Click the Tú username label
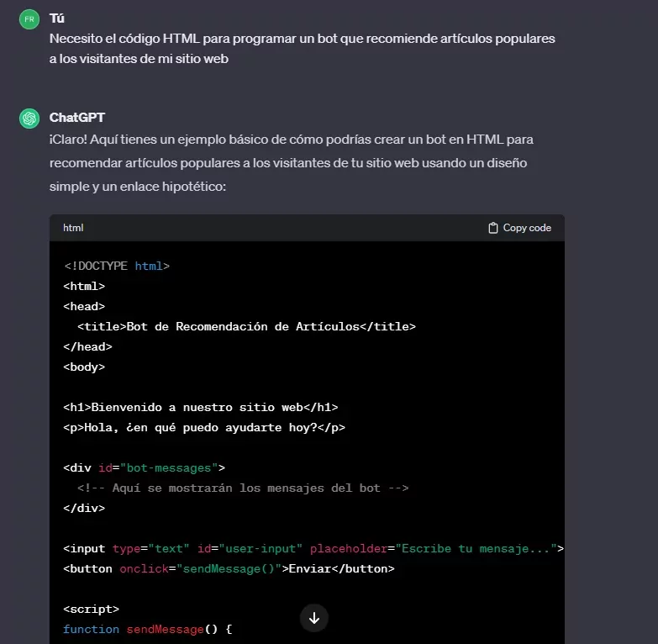The width and height of the screenshot is (658, 644). (56, 18)
